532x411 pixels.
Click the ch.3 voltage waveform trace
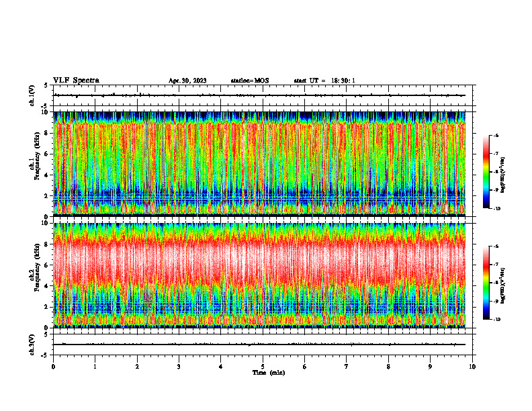(x=259, y=345)
